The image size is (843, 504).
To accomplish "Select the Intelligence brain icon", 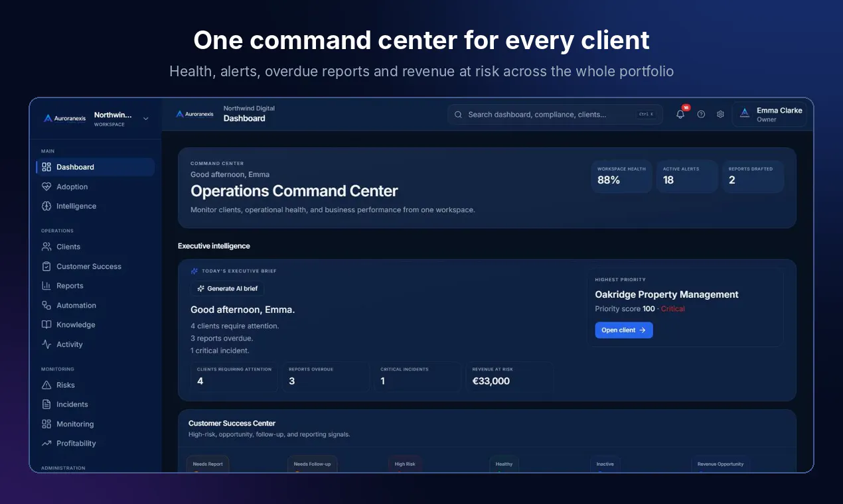I will click(x=46, y=206).
